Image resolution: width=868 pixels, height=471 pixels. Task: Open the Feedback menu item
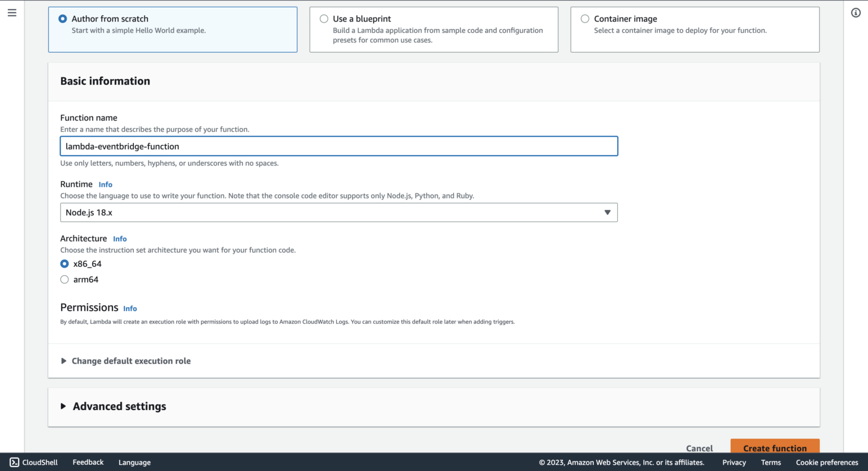[88, 462]
